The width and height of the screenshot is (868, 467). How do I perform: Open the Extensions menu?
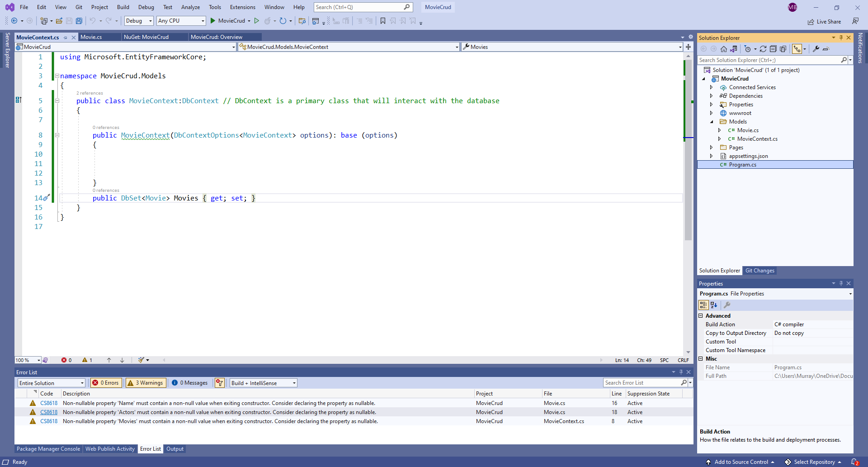[x=243, y=7]
